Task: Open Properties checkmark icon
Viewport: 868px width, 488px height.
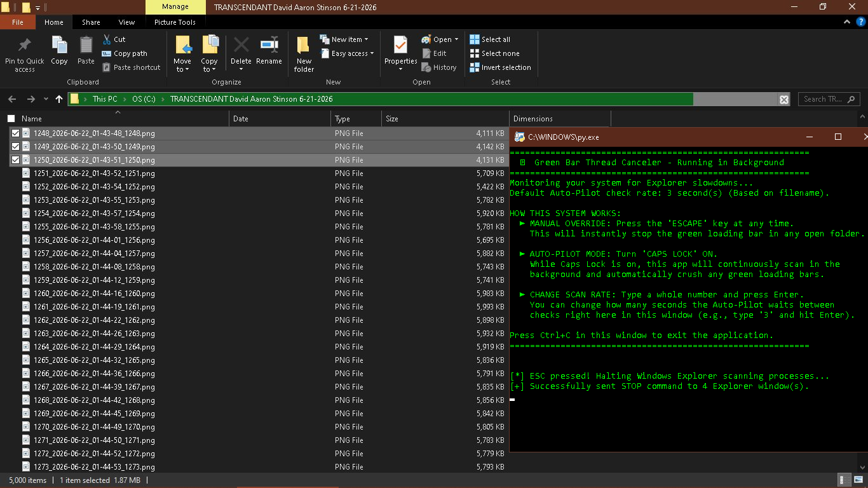Action: point(400,45)
